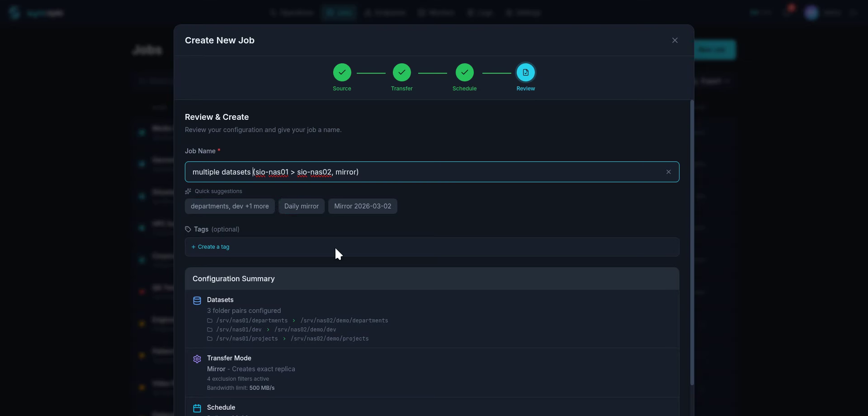Click the Datasets database icon

click(197, 301)
